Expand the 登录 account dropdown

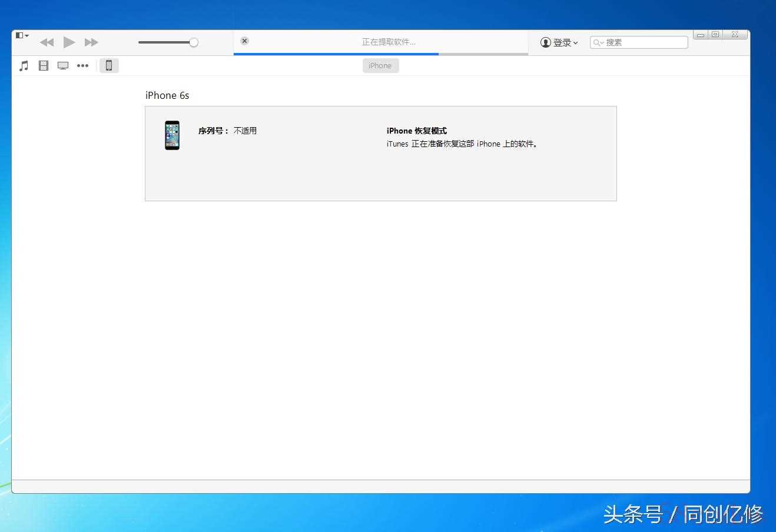[559, 42]
